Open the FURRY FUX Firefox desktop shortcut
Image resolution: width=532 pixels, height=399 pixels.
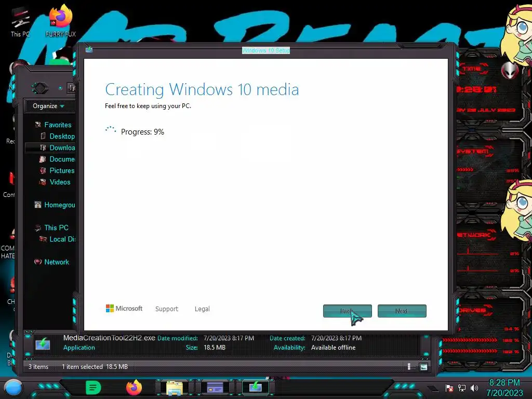61,20
